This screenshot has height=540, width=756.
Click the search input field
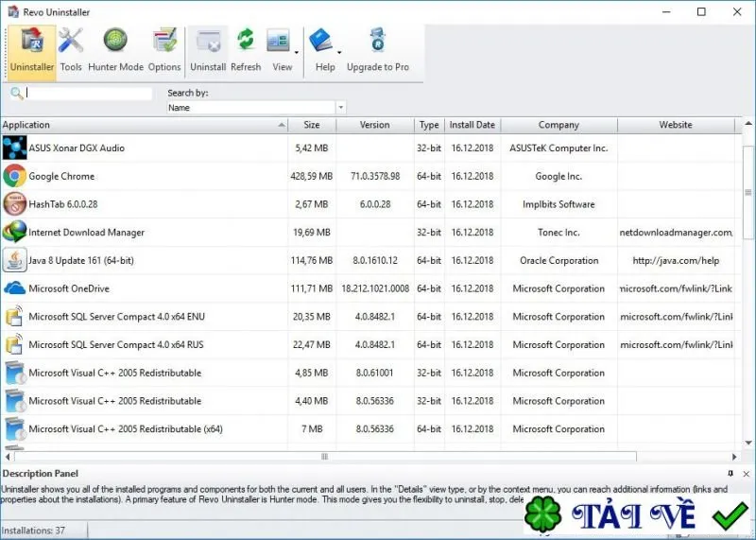click(89, 93)
